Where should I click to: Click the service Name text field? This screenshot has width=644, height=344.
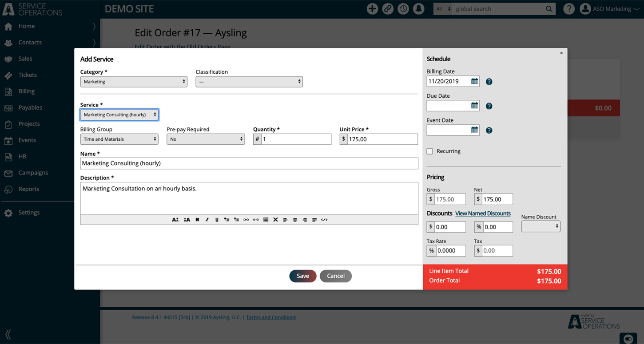click(x=249, y=163)
